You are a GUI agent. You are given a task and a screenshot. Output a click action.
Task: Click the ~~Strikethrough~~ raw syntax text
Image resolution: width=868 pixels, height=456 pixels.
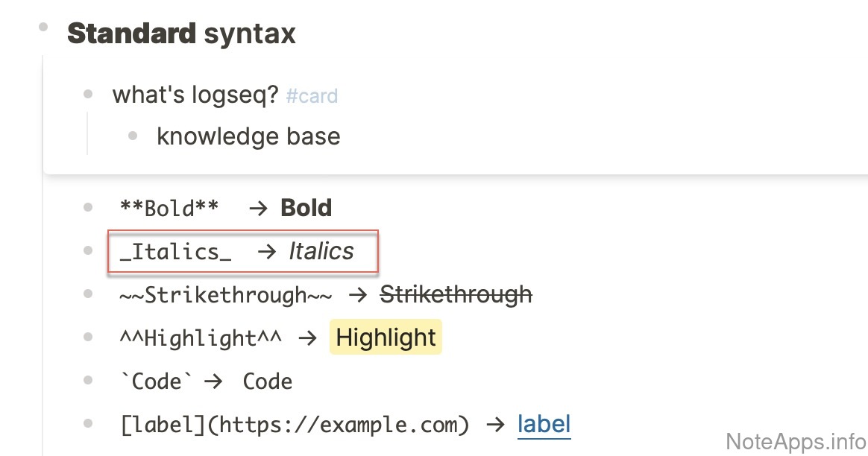click(225, 295)
